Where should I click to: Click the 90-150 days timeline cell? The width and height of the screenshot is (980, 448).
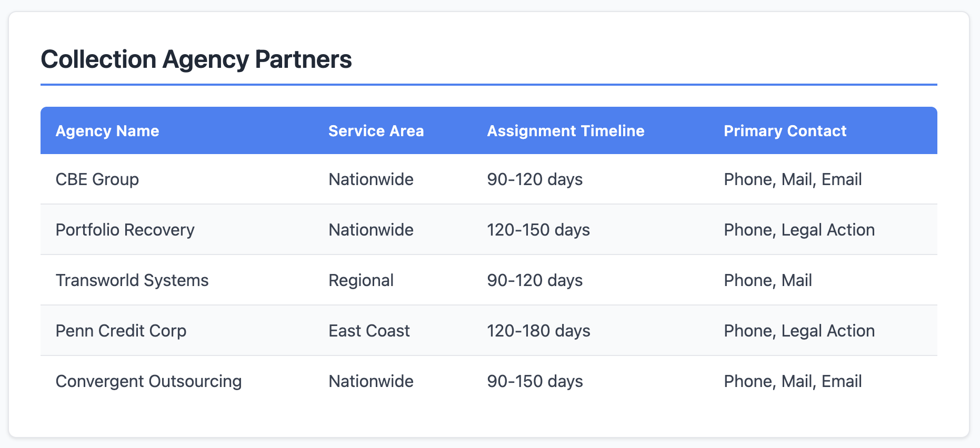(535, 381)
